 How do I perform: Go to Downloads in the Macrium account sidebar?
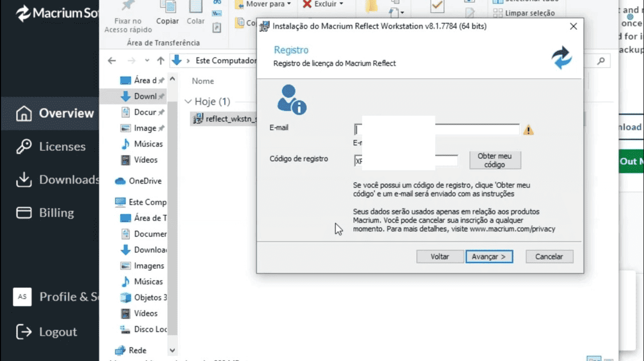pos(58,179)
